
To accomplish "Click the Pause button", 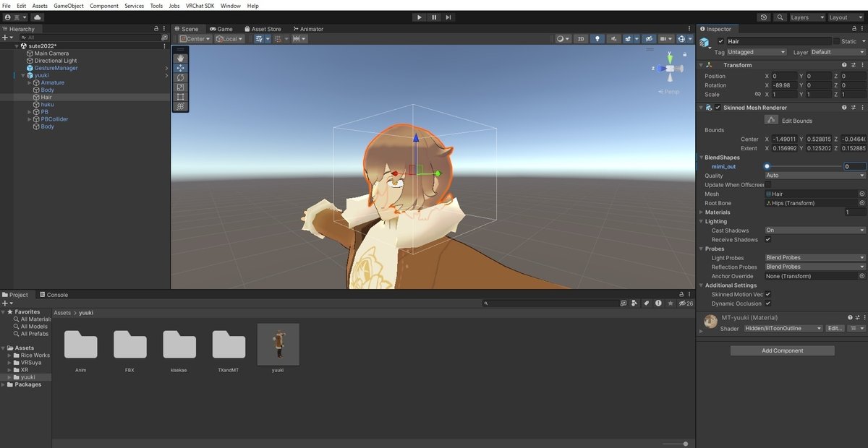I will tap(434, 17).
